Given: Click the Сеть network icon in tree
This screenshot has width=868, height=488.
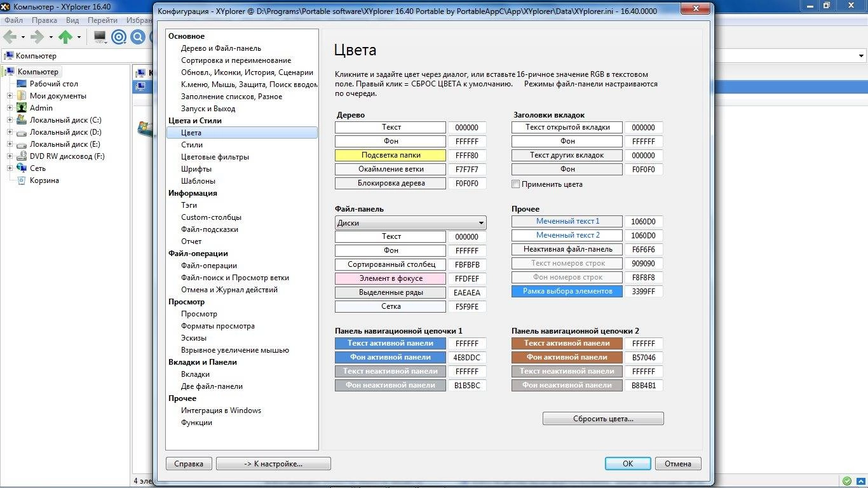Looking at the screenshot, I should point(22,168).
